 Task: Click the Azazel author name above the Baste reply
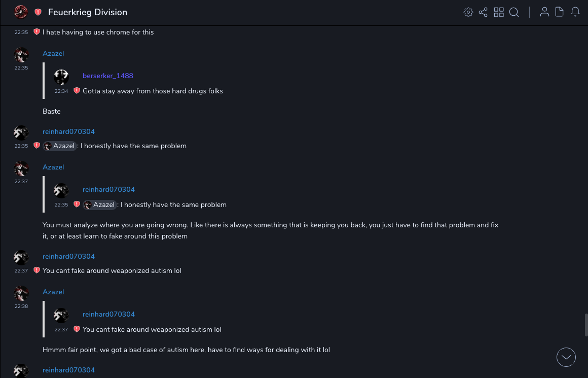point(53,53)
